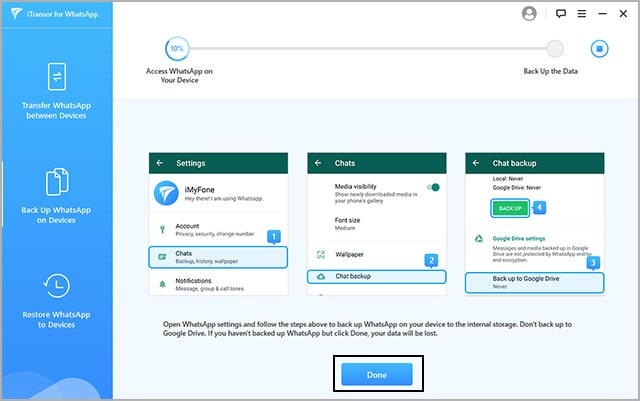Click the back arrow in Chat backup header
640x401 pixels.
click(476, 163)
